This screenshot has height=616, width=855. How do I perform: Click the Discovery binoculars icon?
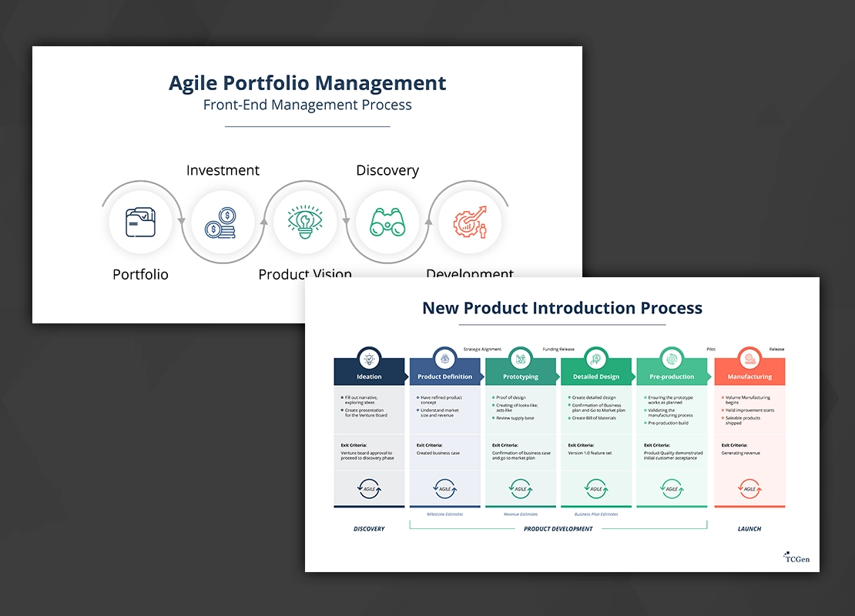(387, 223)
